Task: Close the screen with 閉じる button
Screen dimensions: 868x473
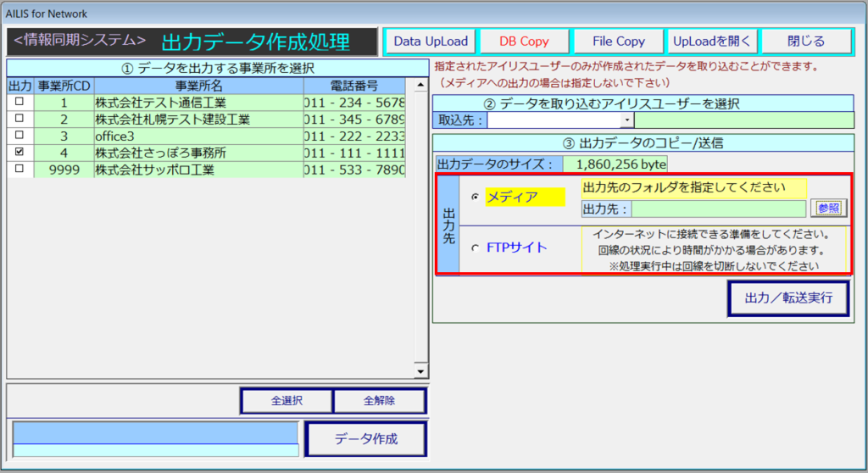Action: [804, 41]
